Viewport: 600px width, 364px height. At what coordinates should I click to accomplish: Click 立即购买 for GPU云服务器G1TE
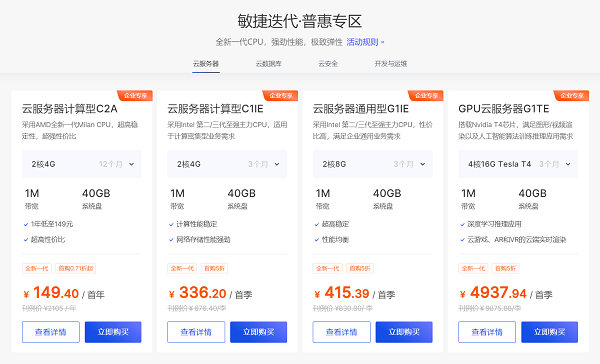point(549,332)
